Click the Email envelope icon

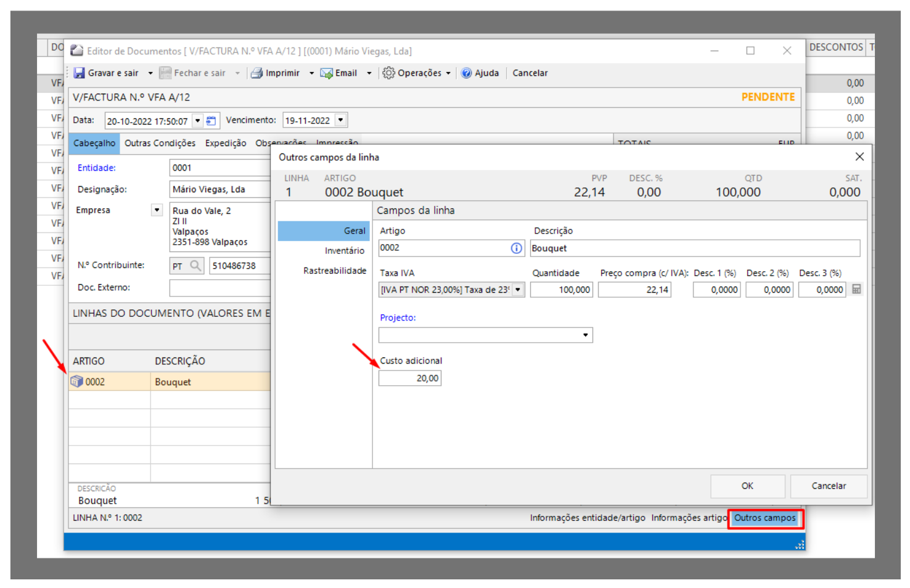coord(326,73)
